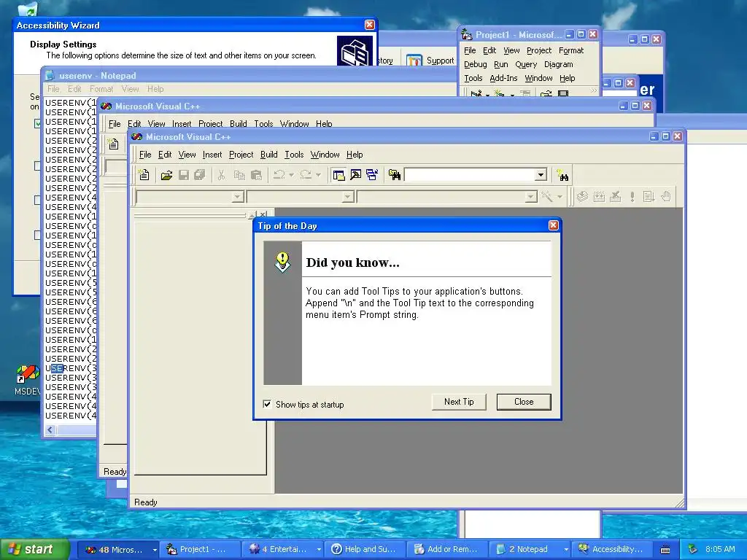Open the Query menu in Project1 window

pos(525,64)
